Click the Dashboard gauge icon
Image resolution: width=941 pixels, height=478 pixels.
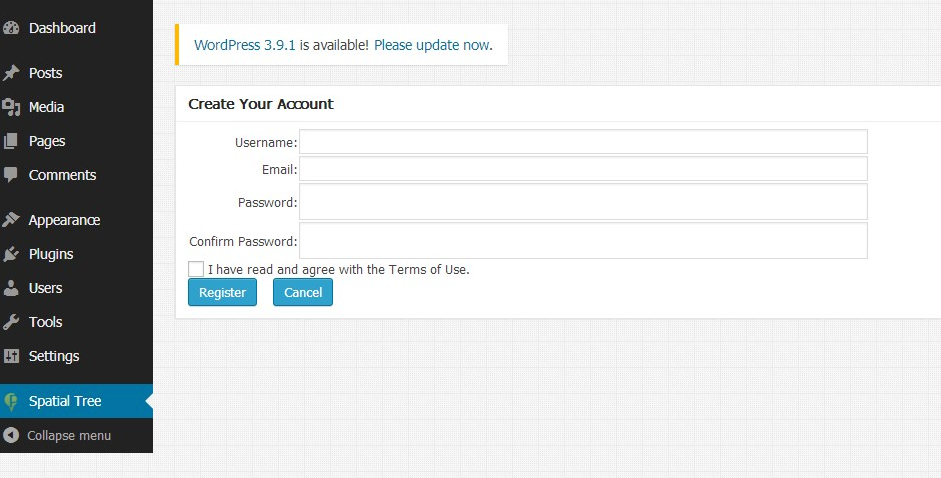[x=11, y=28]
